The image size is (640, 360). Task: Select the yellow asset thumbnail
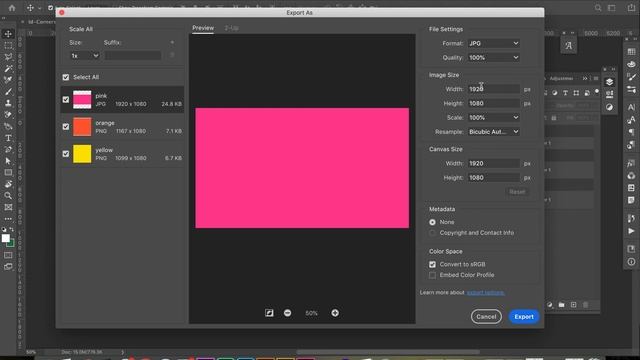point(82,154)
